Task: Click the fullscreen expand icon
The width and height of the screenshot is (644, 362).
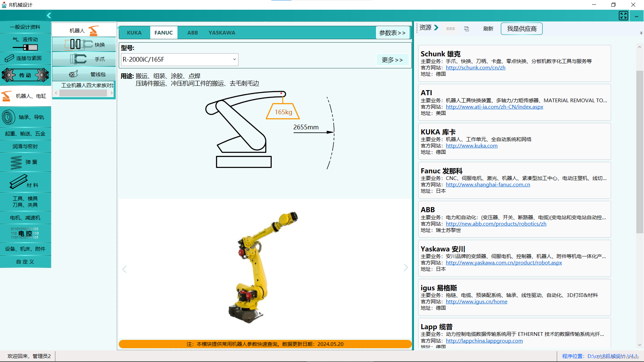Action: click(x=623, y=15)
